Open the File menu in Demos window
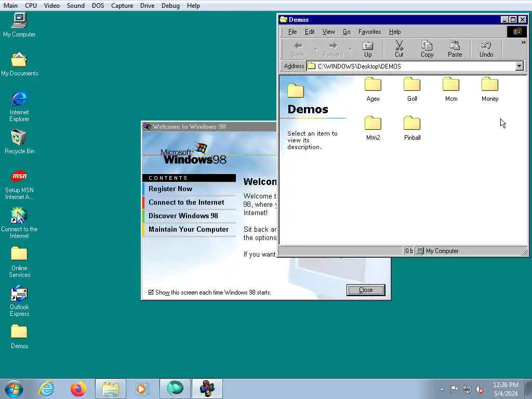The height and width of the screenshot is (399, 532). pos(292,32)
